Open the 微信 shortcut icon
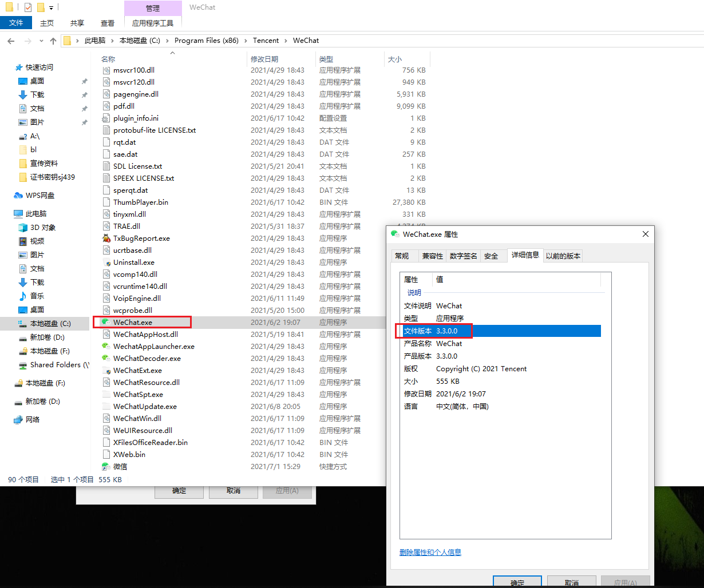 [x=106, y=467]
